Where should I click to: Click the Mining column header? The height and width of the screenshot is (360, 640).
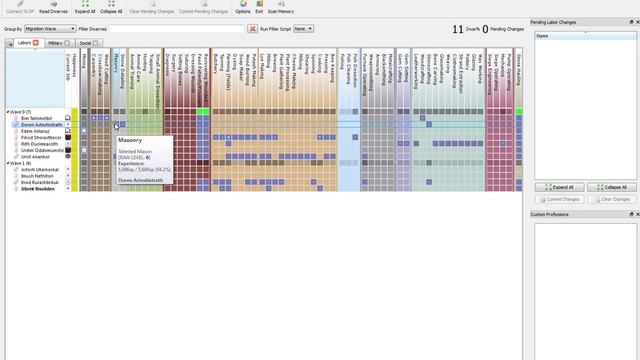pos(84,78)
